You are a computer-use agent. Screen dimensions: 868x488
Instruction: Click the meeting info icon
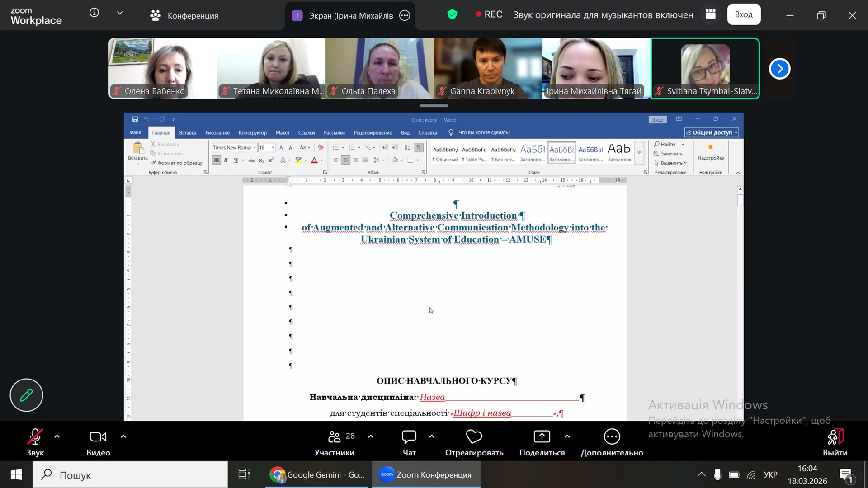94,13
